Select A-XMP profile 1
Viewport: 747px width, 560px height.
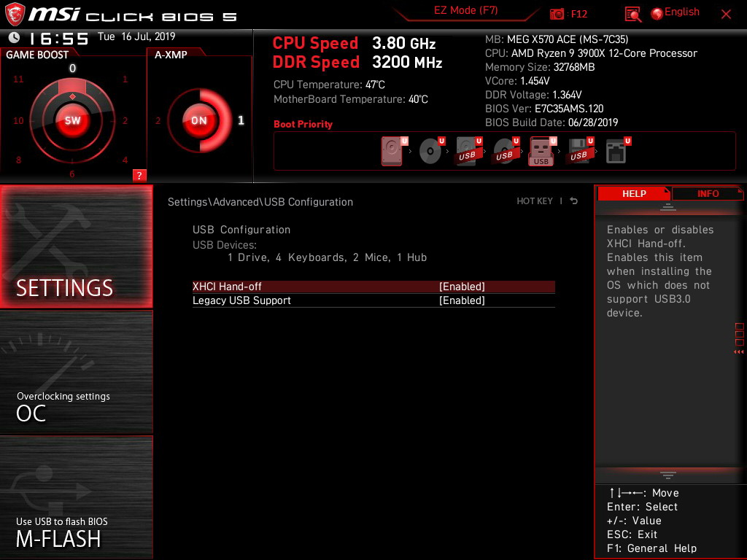click(241, 120)
